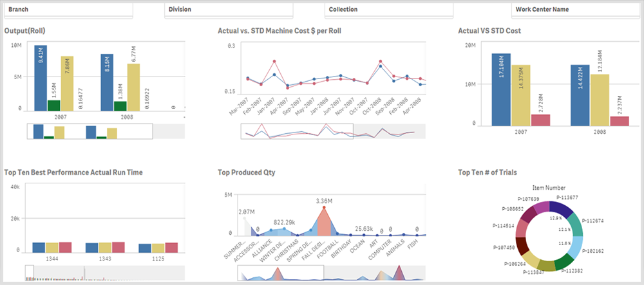Open the Division filter pane
644x285 pixels.
229,10
